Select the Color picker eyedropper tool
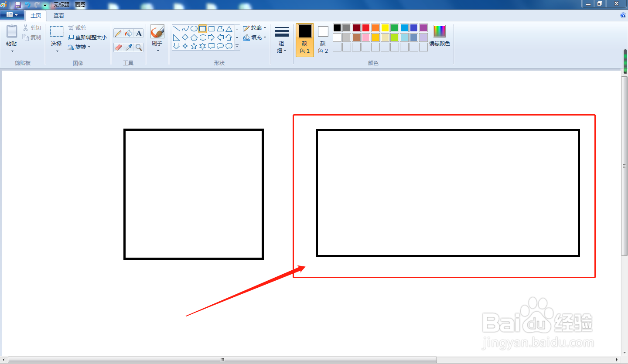This screenshot has height=364, width=628. (x=129, y=47)
